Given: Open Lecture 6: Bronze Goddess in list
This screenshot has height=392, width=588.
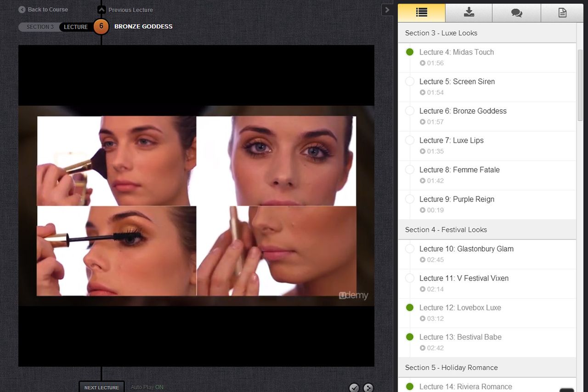Looking at the screenshot, I should (463, 111).
